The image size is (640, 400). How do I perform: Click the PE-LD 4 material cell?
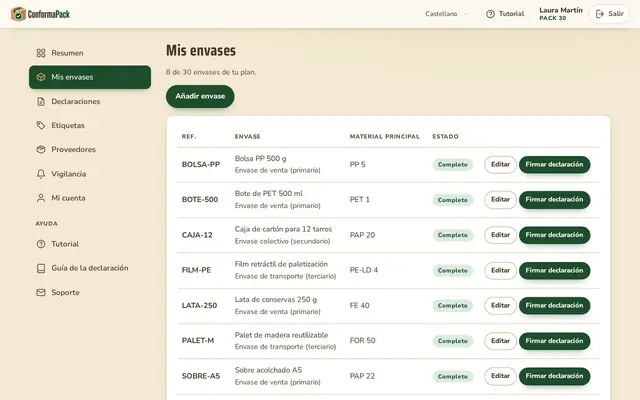[364, 270]
